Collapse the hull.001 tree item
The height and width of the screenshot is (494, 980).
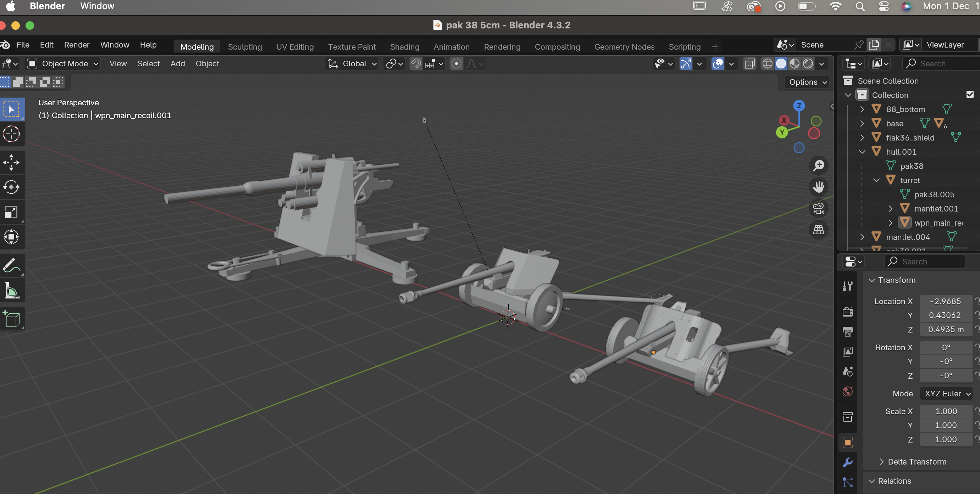tap(862, 152)
